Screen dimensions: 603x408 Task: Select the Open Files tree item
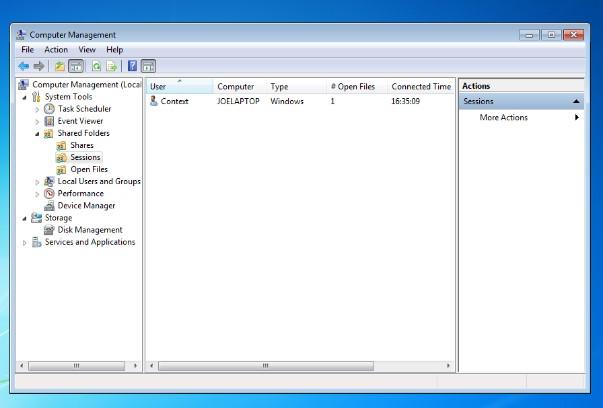coord(89,170)
